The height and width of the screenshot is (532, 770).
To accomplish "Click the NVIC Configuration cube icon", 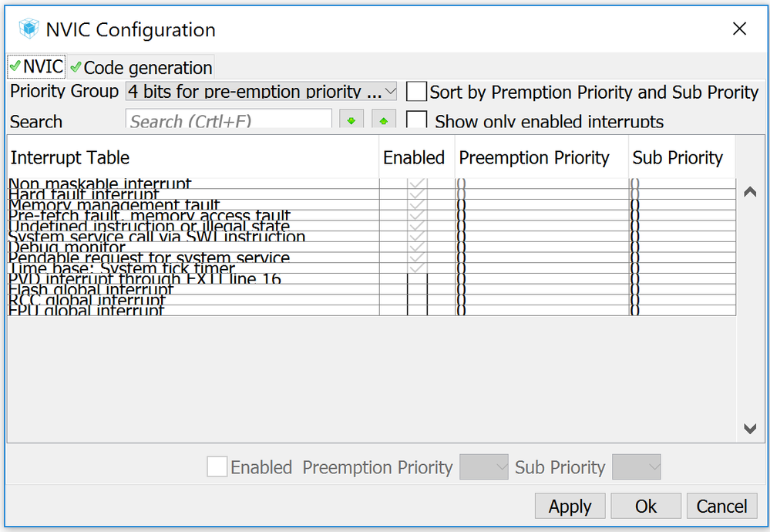I will tap(29, 30).
